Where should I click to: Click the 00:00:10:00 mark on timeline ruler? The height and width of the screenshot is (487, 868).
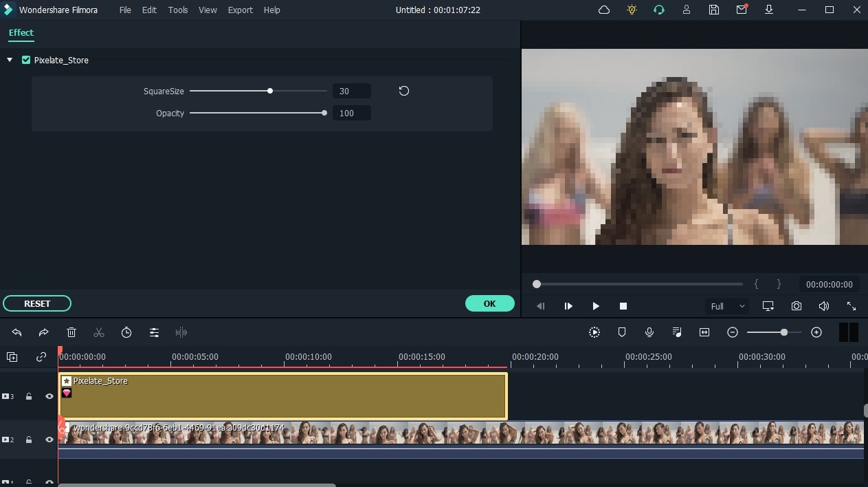click(309, 357)
